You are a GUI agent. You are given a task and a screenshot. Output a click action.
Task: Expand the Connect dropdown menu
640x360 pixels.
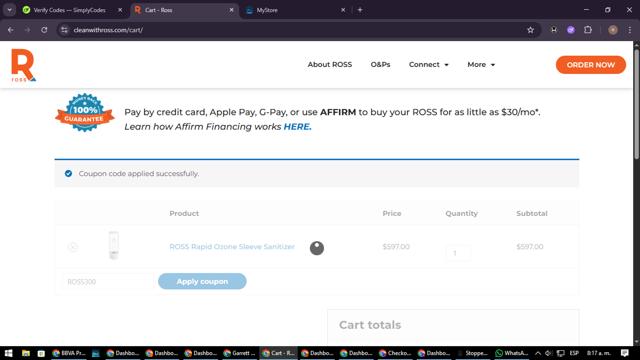pyautogui.click(x=429, y=64)
